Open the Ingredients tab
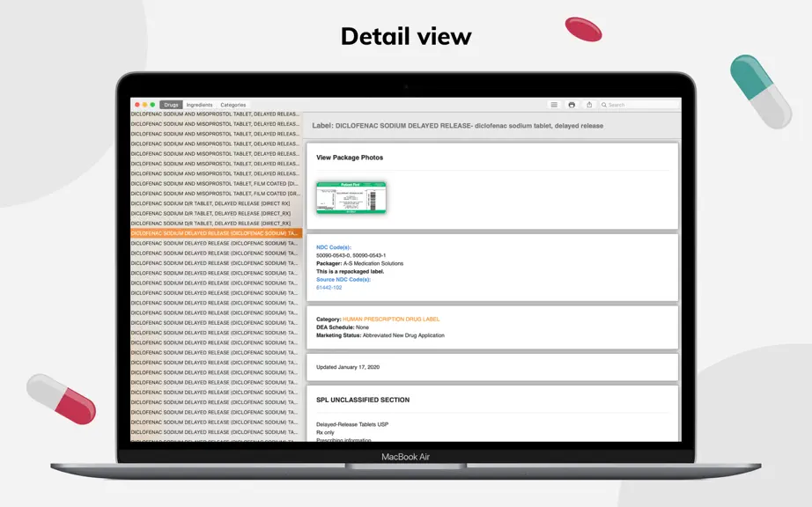This screenshot has height=507, width=812. coord(199,105)
